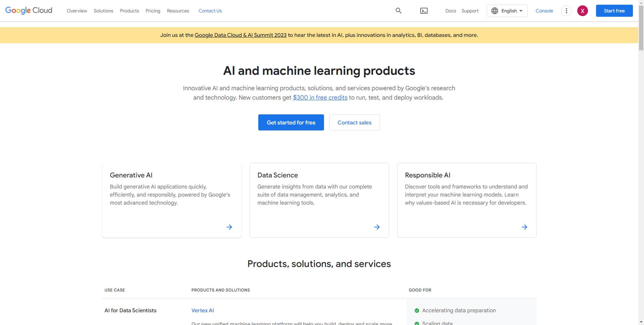644x325 pixels.
Task: Open the $300 in free credits link
Action: pos(320,98)
